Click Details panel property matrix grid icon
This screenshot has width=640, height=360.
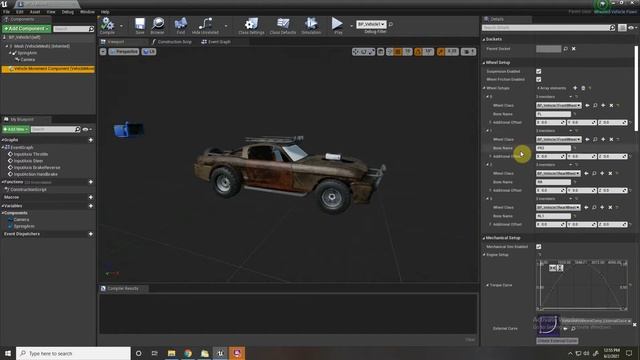[622, 28]
